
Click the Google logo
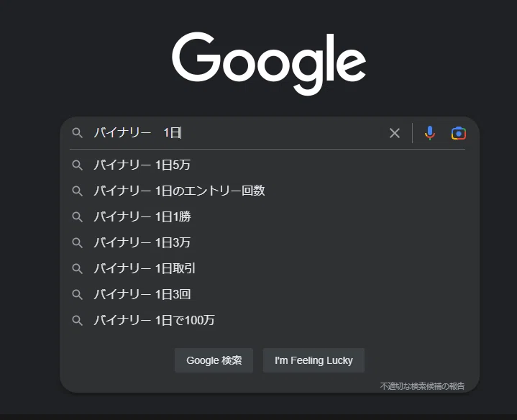pos(269,63)
